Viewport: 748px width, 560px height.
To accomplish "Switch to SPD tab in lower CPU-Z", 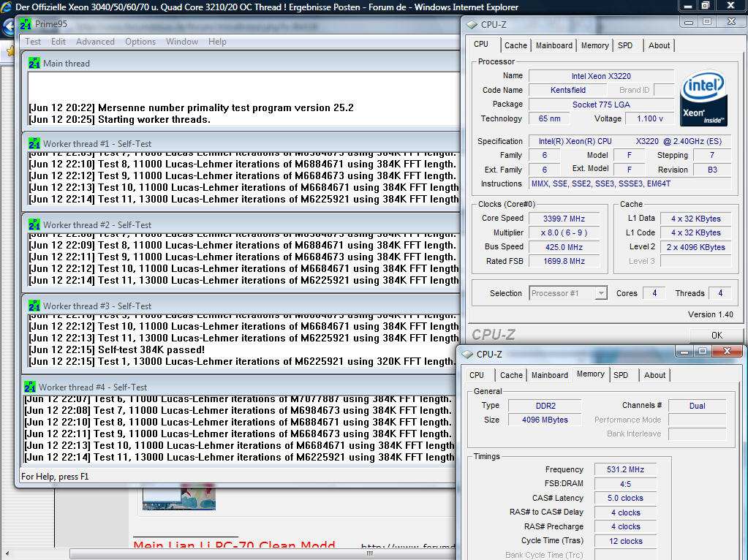I will click(621, 375).
